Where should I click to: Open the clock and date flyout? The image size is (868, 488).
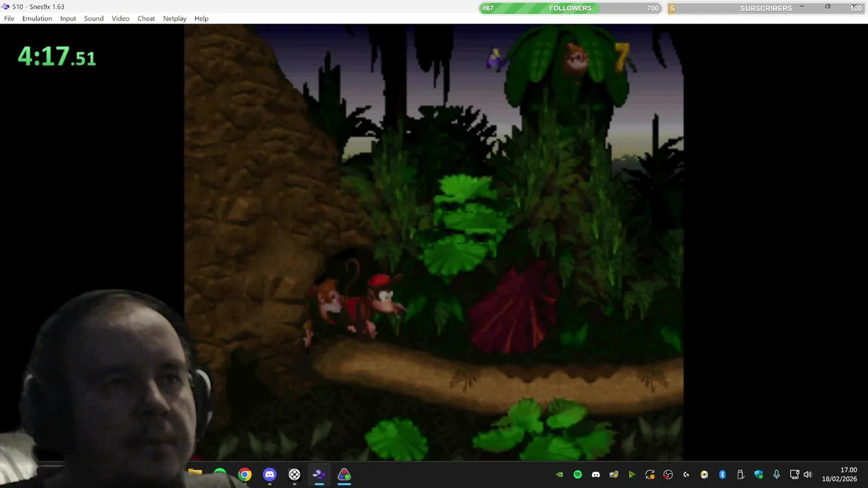click(x=840, y=474)
